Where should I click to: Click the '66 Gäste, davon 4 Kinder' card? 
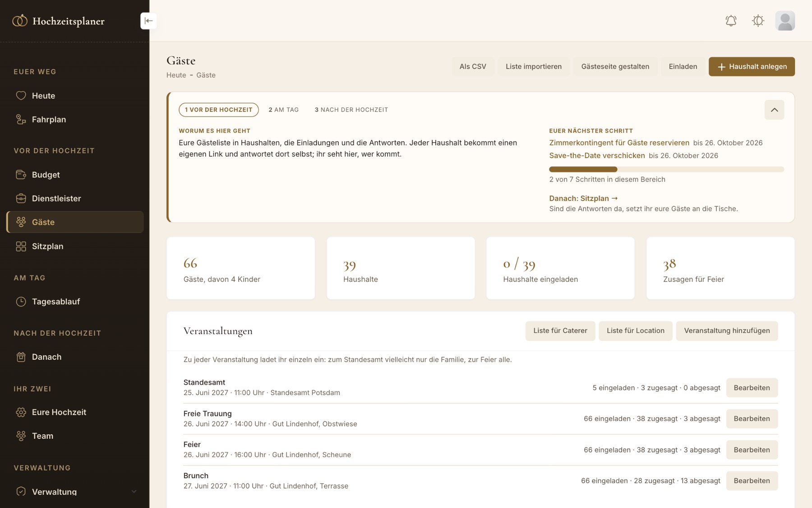pyautogui.click(x=241, y=268)
